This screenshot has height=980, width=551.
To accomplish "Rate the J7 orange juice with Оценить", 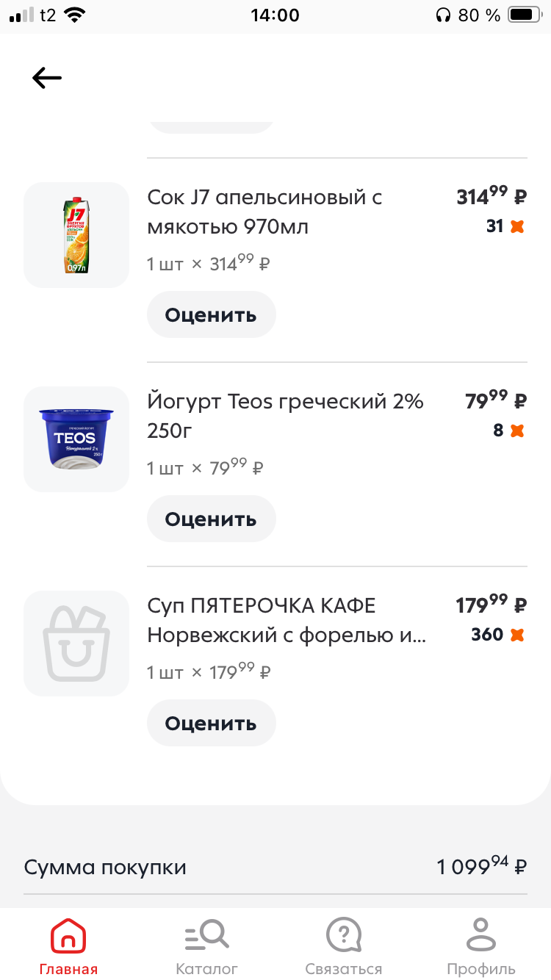I will pos(211,315).
